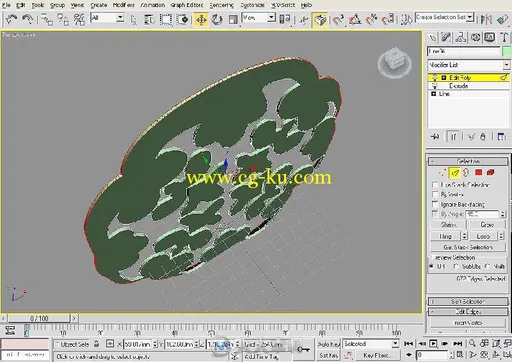Click Remove Modifier from stack icon
Viewport: 512px width, 362px height.
coord(483,137)
